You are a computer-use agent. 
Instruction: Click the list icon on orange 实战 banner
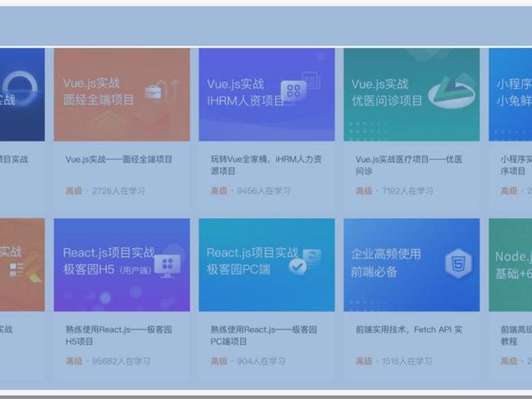point(16,271)
